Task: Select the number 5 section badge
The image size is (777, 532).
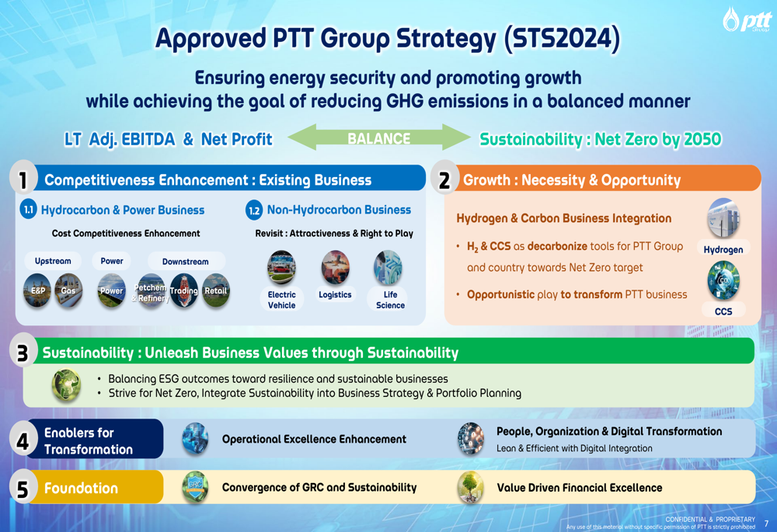Action: pyautogui.click(x=23, y=488)
